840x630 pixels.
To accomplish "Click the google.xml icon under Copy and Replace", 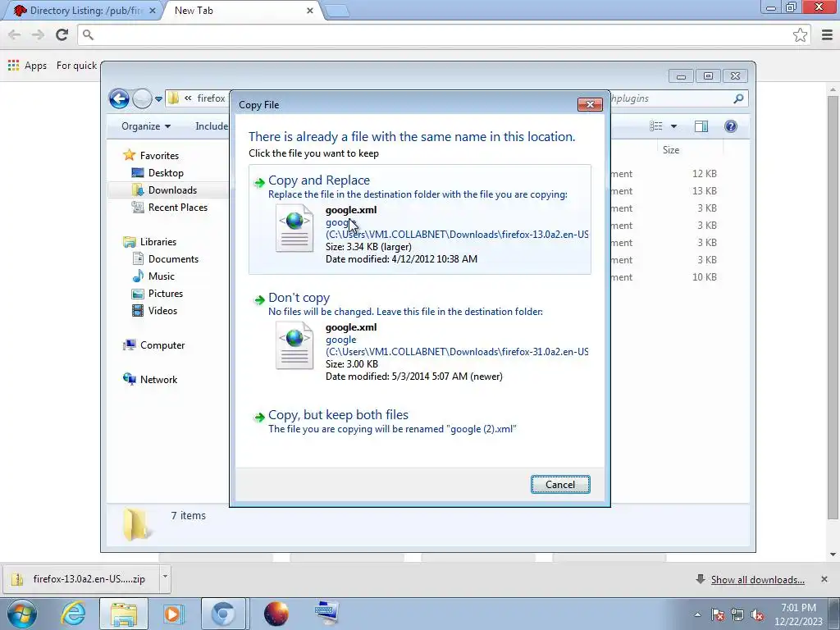I will point(294,228).
